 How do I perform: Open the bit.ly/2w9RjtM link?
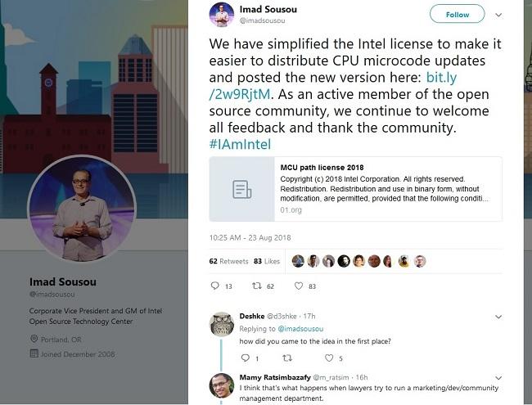tap(333, 85)
